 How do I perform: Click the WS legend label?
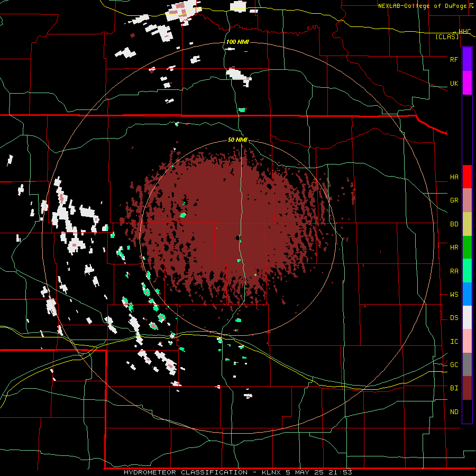pyautogui.click(x=454, y=294)
